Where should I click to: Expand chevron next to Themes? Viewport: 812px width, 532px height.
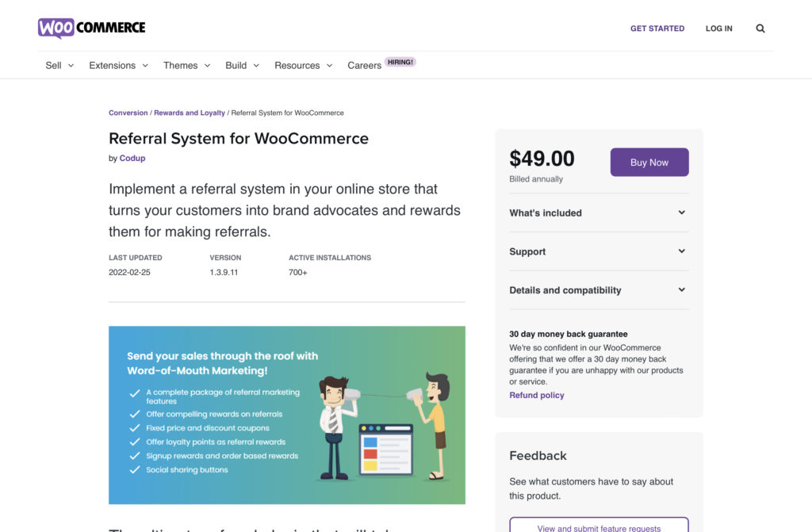[207, 66]
